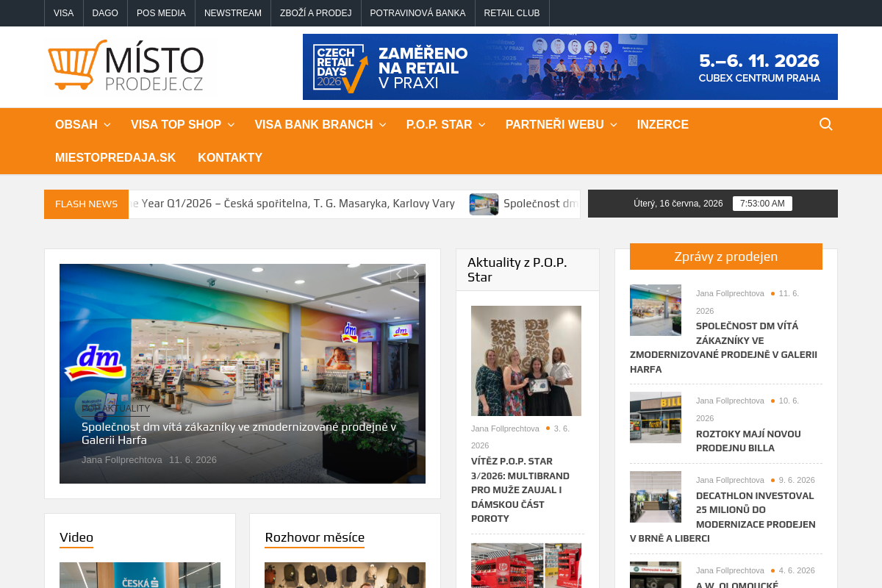Open Česká spořitelna video thumbnail
The image size is (882, 588).
tap(140, 575)
